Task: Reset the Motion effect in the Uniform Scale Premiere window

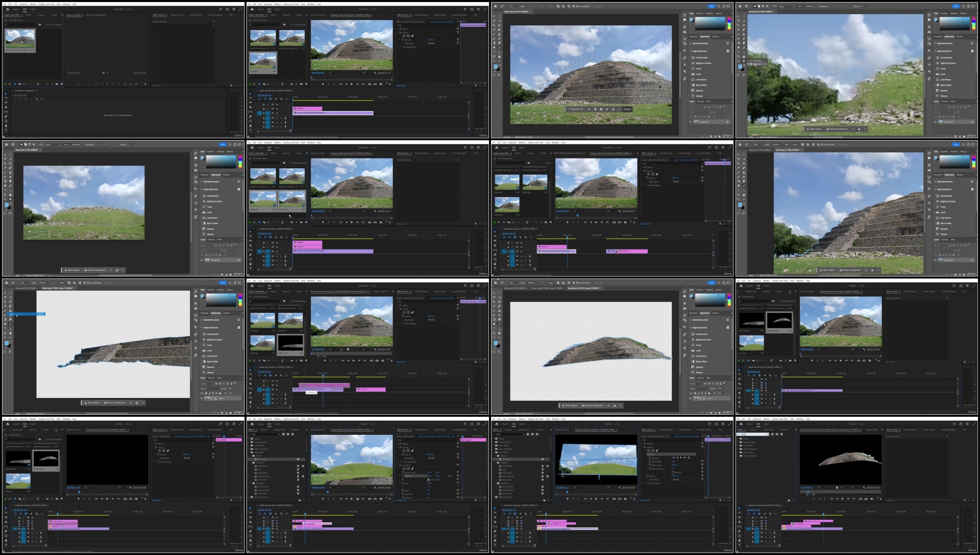Action: [x=458, y=443]
